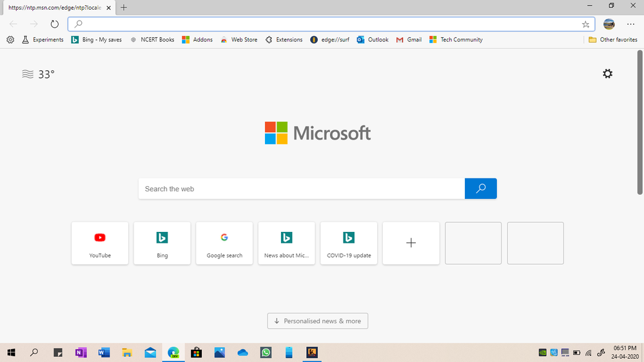The image size is (644, 362).
Task: Open page layout settings gear
Action: coord(607,74)
